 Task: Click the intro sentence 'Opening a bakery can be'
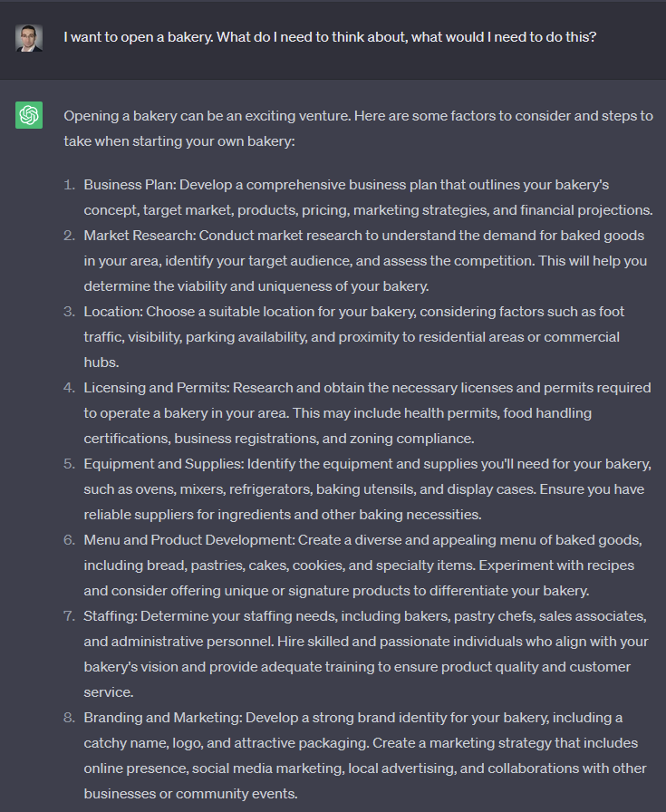click(359, 129)
